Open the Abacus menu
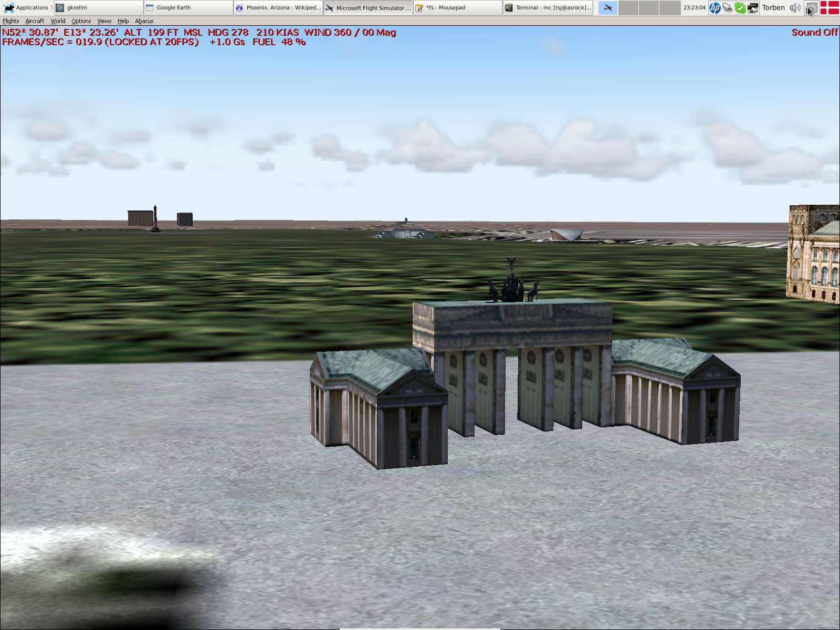 pyautogui.click(x=144, y=21)
